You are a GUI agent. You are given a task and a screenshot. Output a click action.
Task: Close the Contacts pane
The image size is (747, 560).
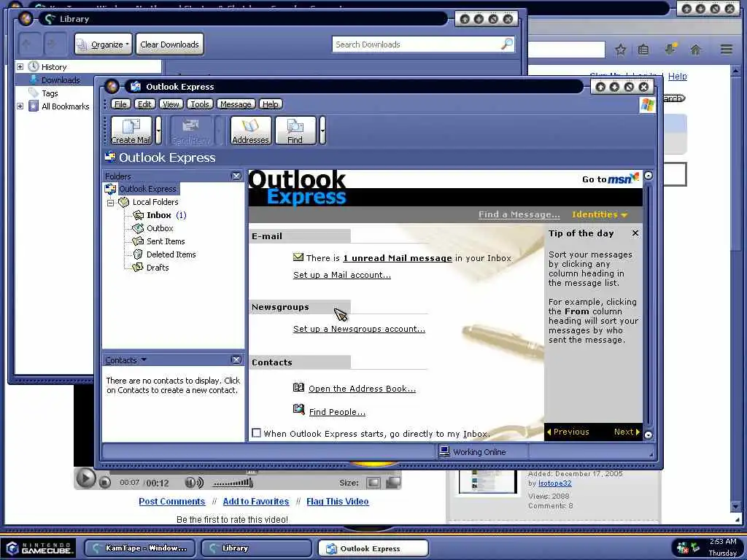(x=236, y=360)
